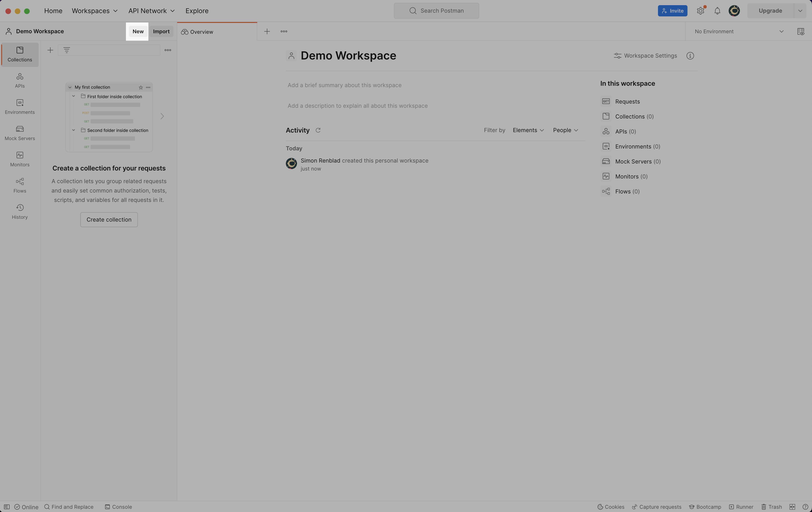The height and width of the screenshot is (512, 812).
Task: Open the No Environment selector dropdown
Action: pos(739,31)
